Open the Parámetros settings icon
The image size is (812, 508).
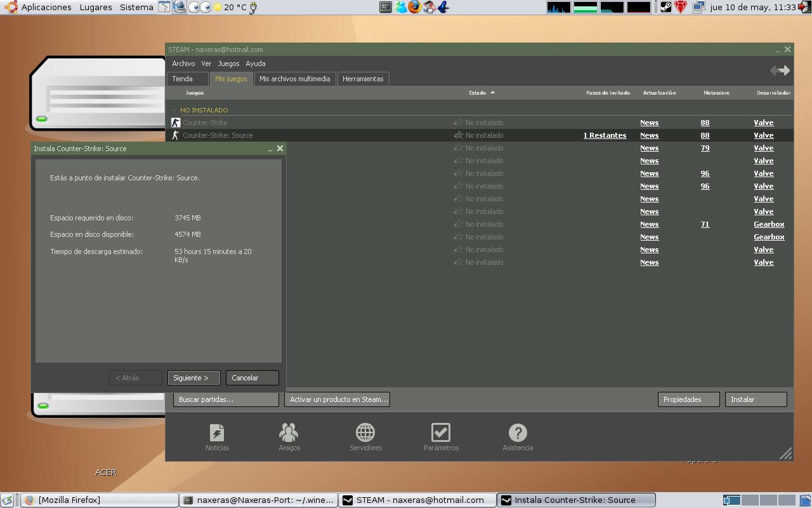[x=440, y=433]
